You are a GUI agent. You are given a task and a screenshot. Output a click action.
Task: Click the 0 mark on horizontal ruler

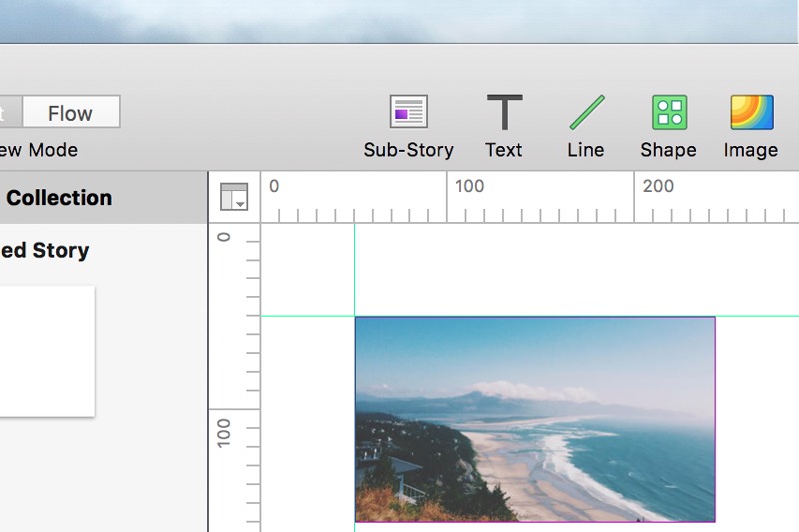[x=274, y=186]
